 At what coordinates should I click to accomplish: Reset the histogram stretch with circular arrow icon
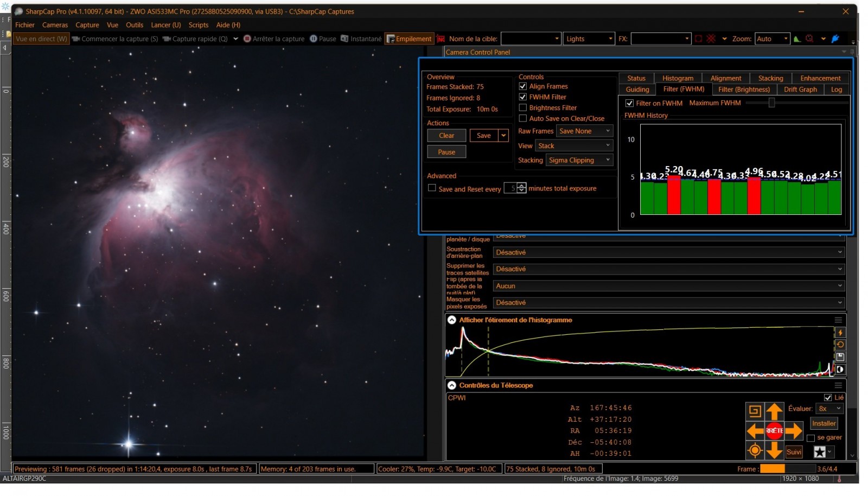point(840,345)
